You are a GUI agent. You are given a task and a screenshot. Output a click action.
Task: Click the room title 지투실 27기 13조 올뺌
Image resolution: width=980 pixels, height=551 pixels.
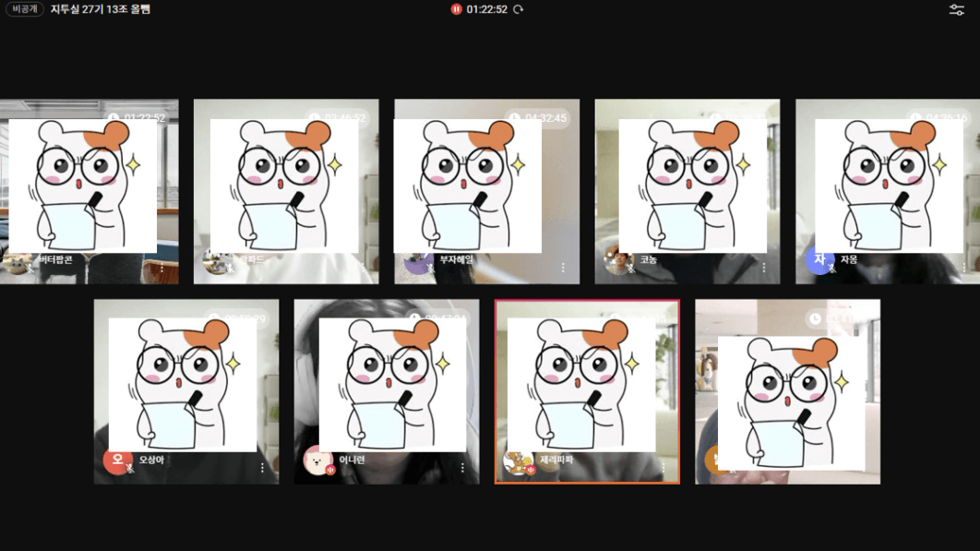coord(101,9)
